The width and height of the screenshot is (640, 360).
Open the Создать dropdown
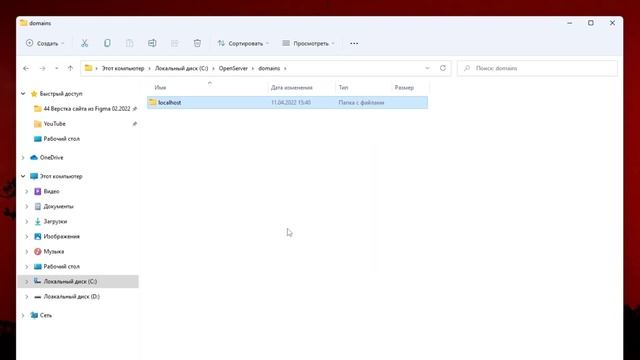(x=45, y=43)
